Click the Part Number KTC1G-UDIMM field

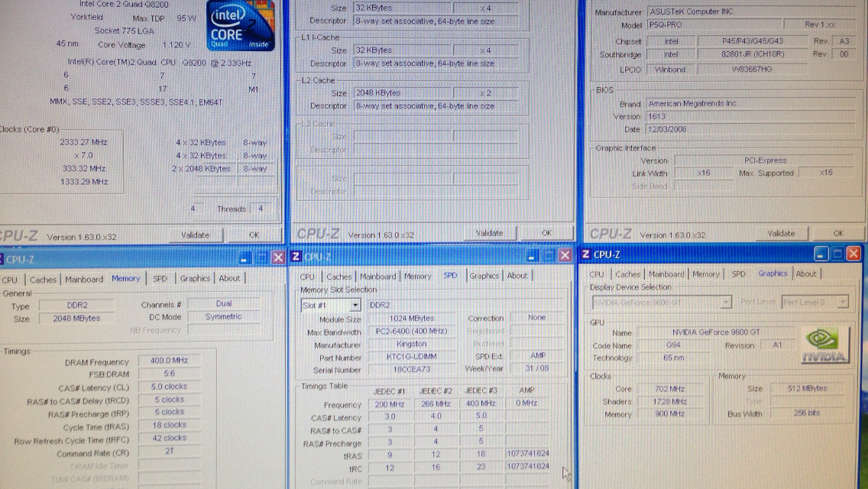[411, 357]
